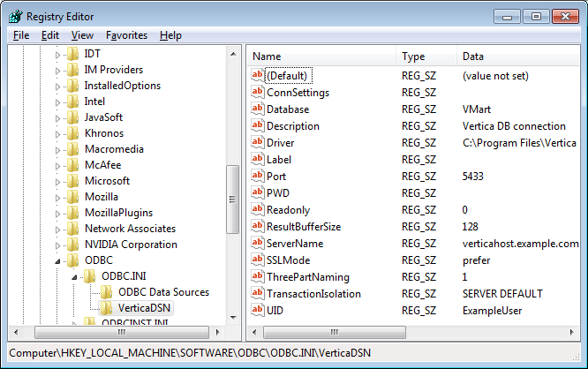
Task: Select the folder icon for VerticaDSN key
Action: [106, 308]
